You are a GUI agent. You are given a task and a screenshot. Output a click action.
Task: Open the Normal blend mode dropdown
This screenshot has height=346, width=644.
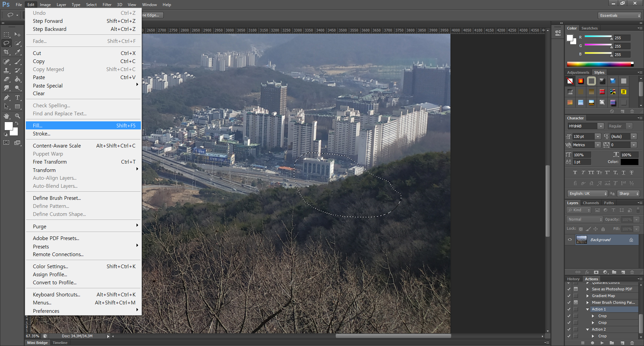(x=585, y=219)
